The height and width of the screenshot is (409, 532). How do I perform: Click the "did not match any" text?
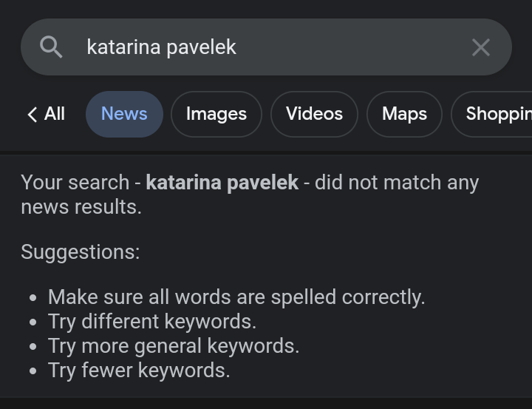tap(397, 182)
